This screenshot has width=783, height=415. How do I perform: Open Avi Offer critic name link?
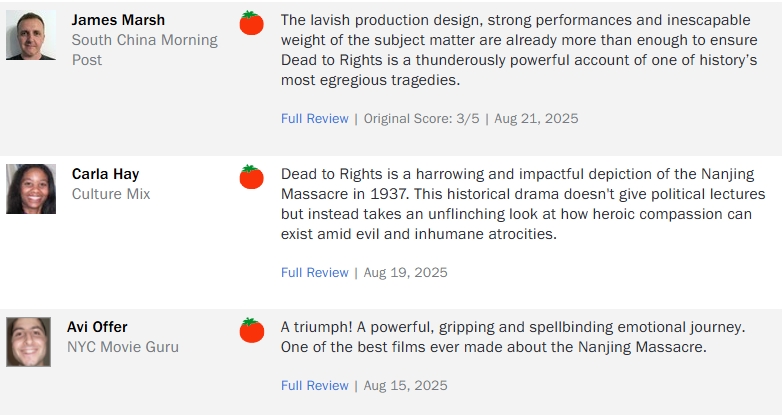(97, 327)
